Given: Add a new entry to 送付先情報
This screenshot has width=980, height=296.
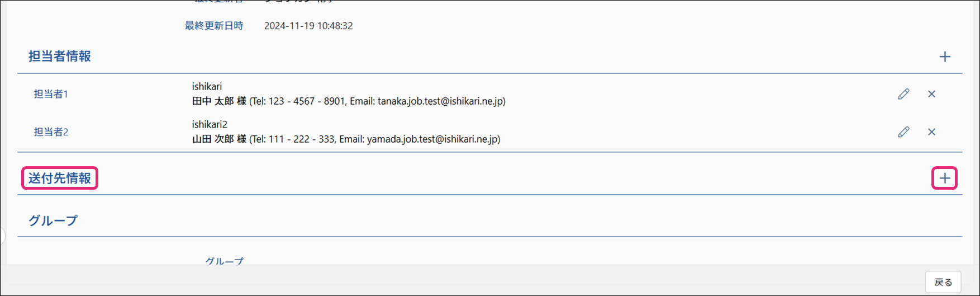Looking at the screenshot, I should [x=945, y=178].
